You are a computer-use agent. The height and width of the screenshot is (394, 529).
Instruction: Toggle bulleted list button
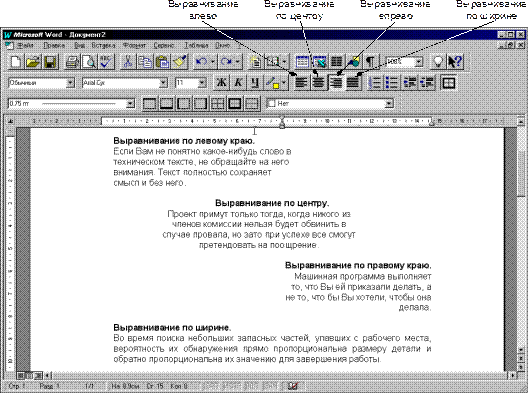392,83
